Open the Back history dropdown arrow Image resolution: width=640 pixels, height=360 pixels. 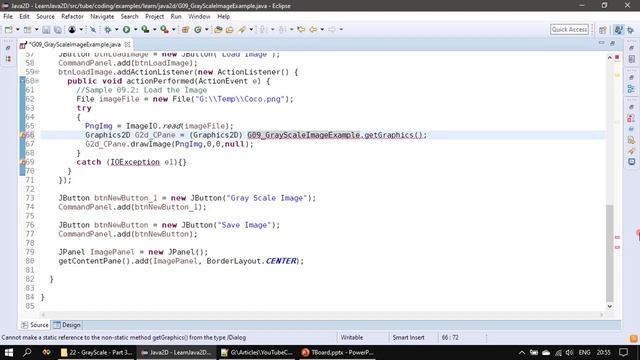point(322,29)
